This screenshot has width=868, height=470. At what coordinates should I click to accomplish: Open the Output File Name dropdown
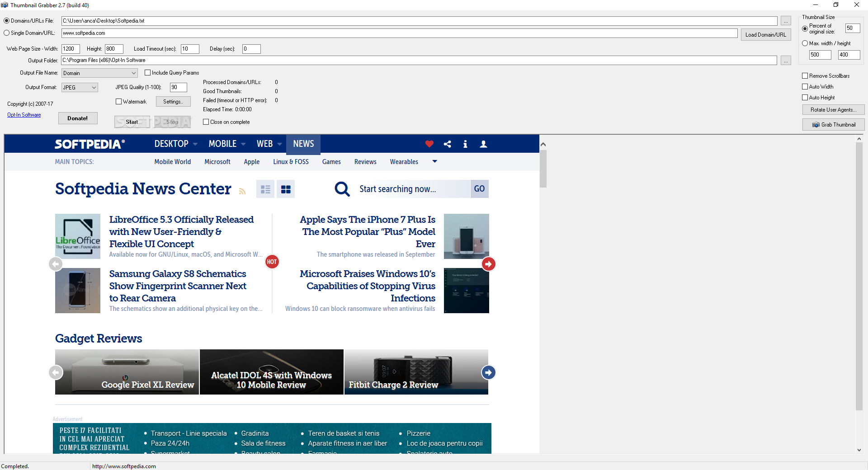(x=99, y=73)
